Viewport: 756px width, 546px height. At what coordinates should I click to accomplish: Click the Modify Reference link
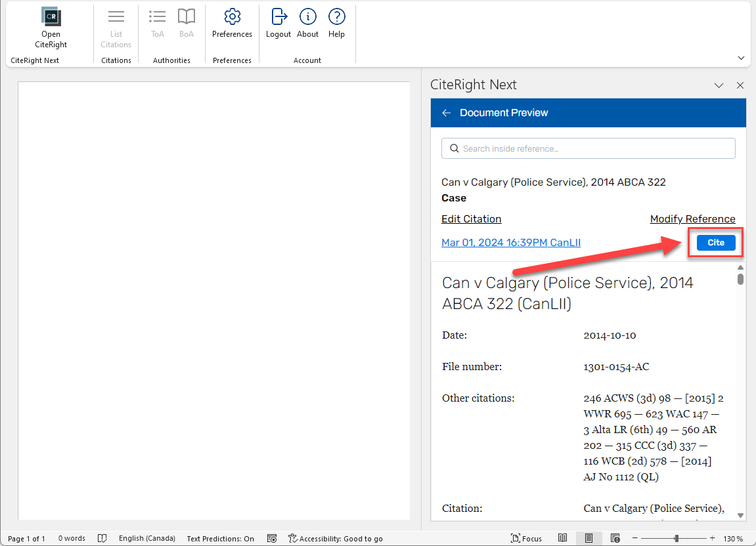692,219
